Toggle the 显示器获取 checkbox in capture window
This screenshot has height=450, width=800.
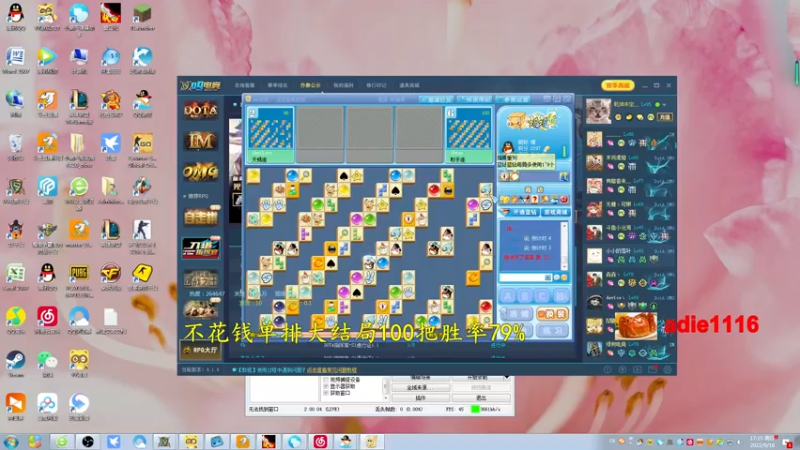326,386
